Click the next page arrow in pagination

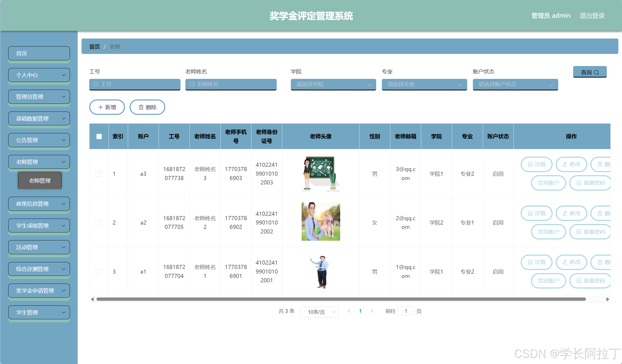(x=371, y=311)
